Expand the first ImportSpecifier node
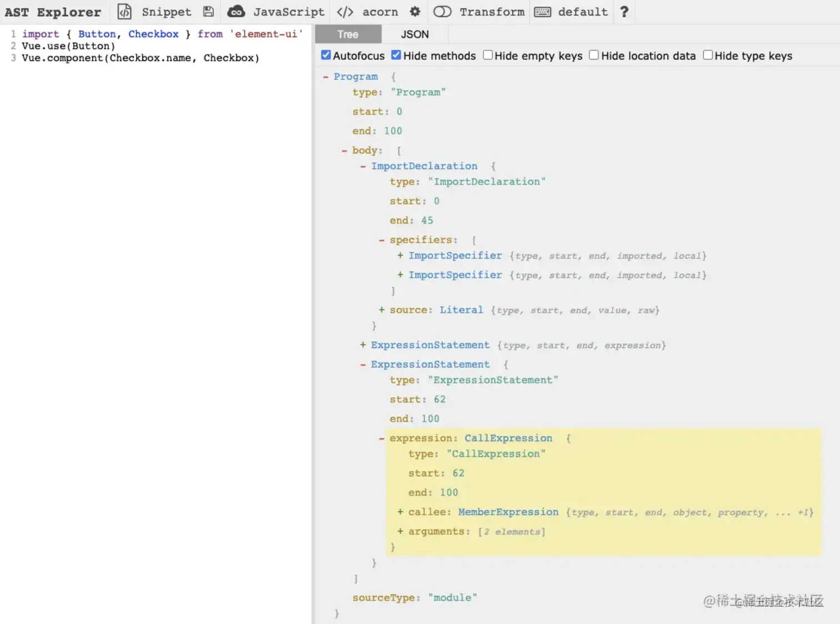 click(400, 255)
